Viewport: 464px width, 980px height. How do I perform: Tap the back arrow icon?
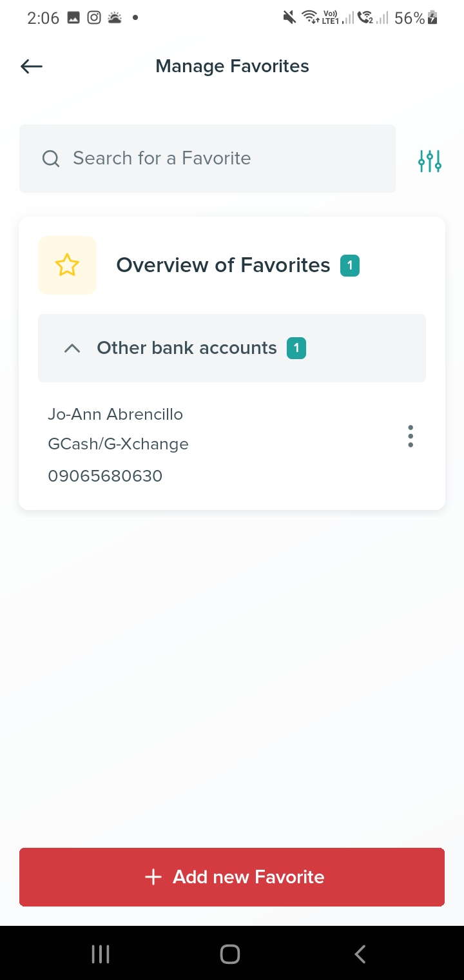pos(32,66)
